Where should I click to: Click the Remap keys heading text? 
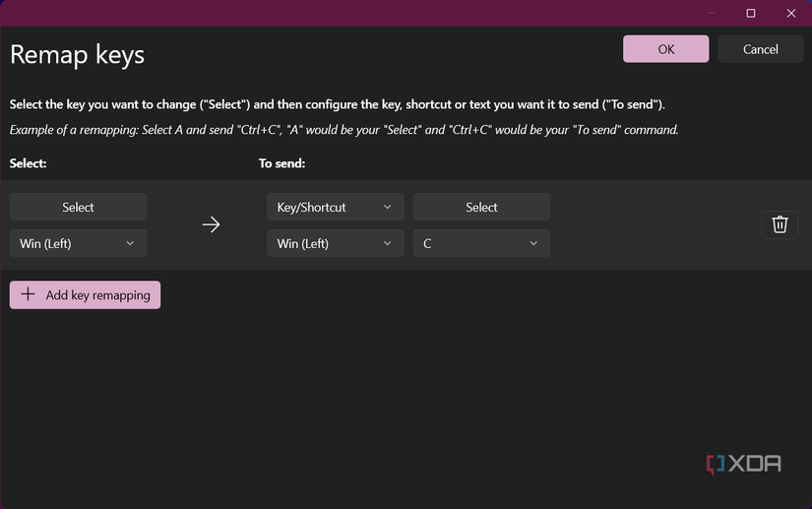click(x=77, y=54)
